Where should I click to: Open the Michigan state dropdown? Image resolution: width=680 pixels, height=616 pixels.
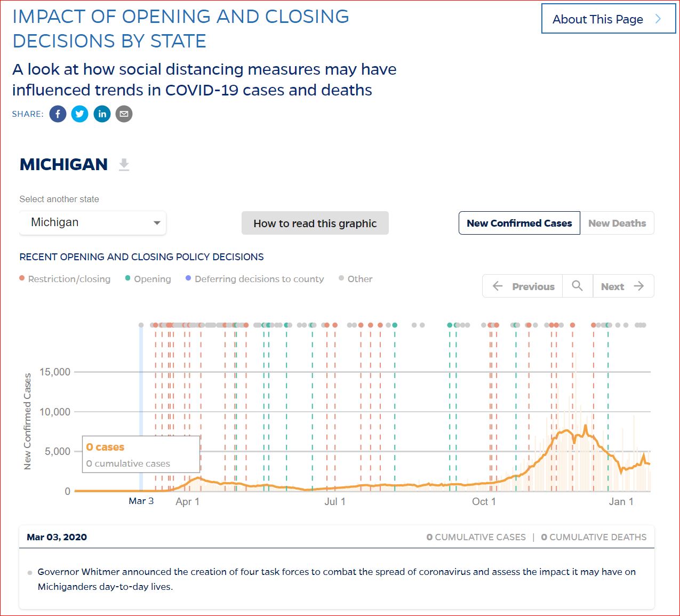[x=93, y=222]
